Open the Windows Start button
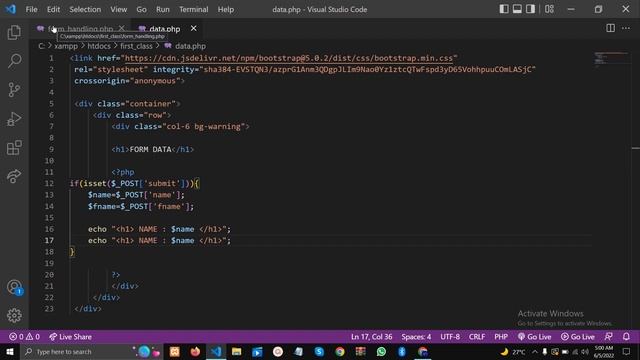 [x=10, y=351]
